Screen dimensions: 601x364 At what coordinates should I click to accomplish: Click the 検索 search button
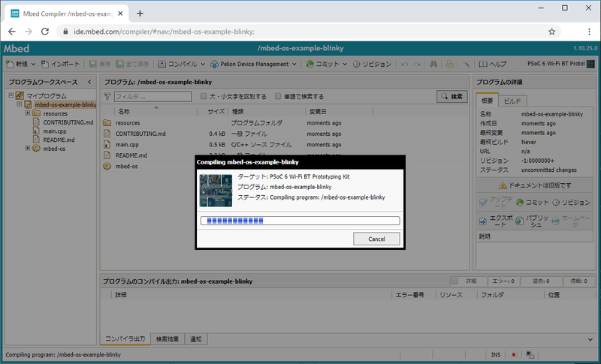coord(452,97)
